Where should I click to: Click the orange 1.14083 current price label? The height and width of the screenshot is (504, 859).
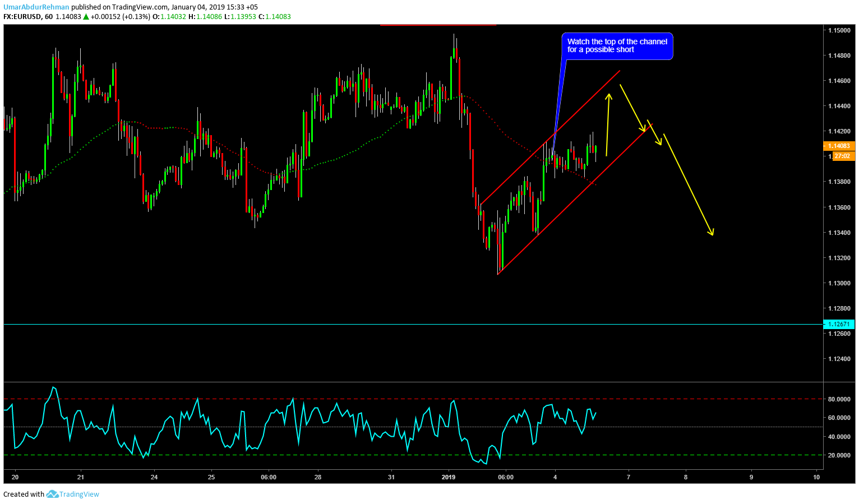[x=839, y=146]
